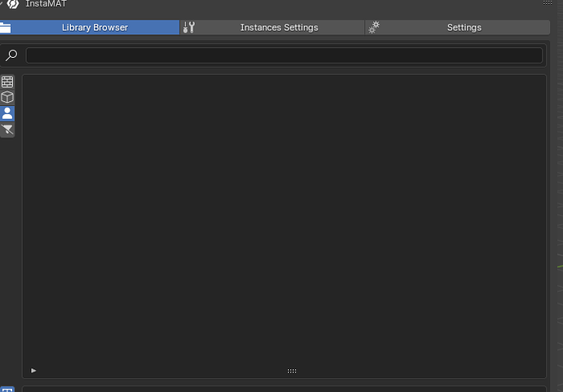Click the list resize handle dots
Viewport: 563px width, 392px height.
(x=292, y=371)
